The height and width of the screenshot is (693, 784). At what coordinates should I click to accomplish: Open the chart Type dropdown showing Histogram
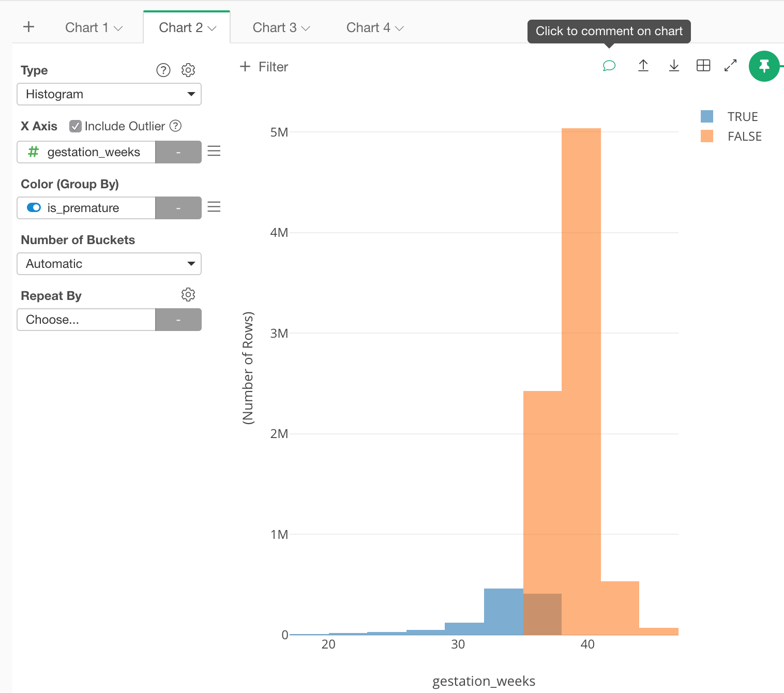[x=109, y=94]
